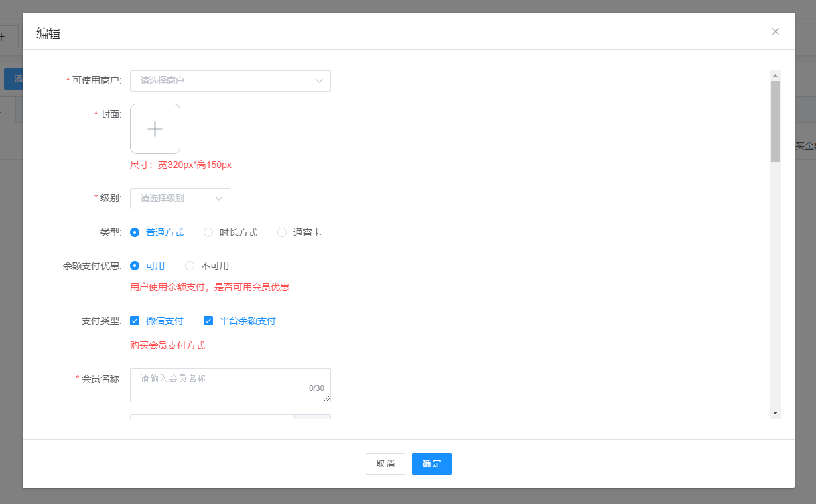Click the scrollbar down arrow
Viewport: 816px width, 504px height.
776,413
